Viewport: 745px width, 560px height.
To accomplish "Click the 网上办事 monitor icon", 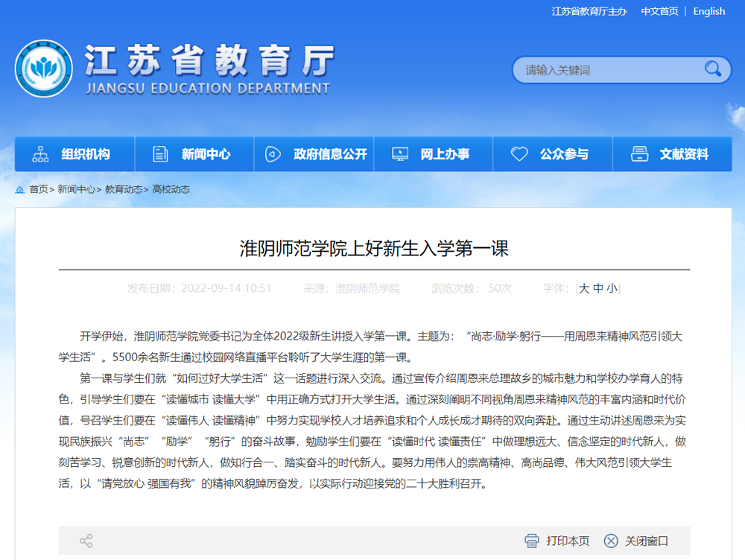I will [400, 154].
